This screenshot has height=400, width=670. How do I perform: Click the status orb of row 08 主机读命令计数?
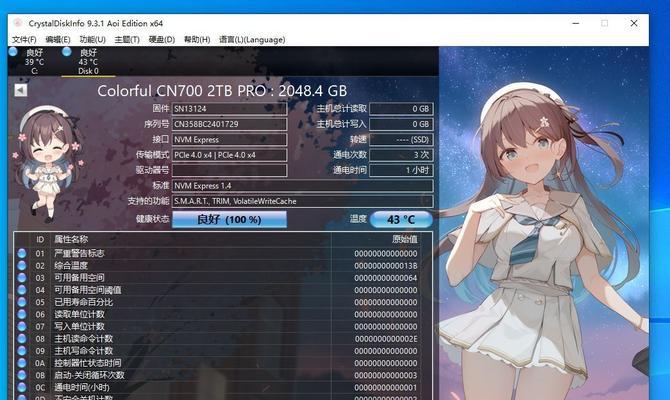pos(22,338)
